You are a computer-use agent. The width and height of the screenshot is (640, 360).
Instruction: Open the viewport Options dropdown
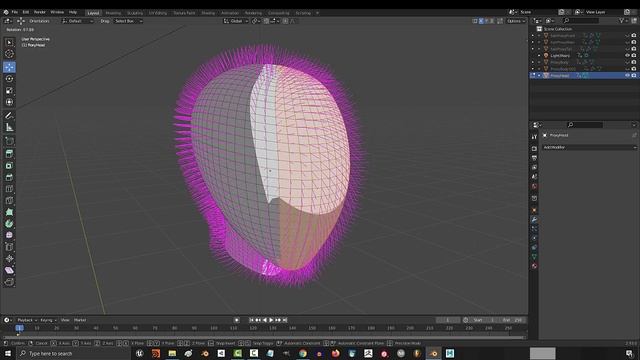click(516, 21)
